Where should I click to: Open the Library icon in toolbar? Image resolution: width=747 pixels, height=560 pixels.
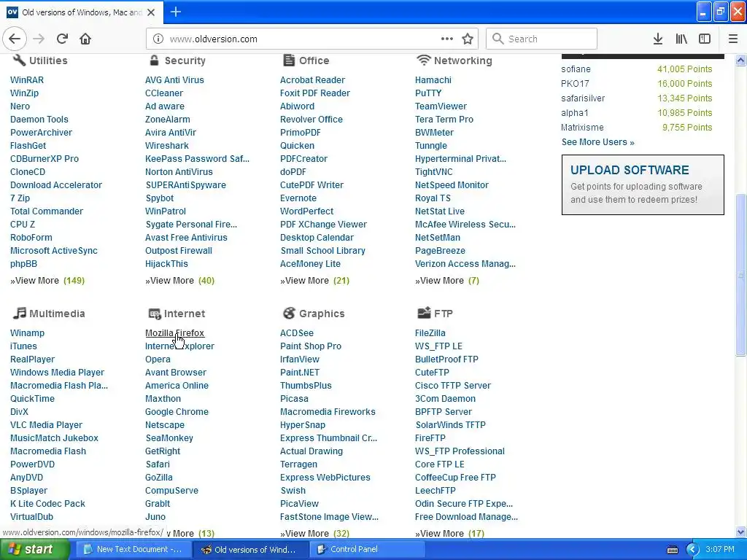pos(681,39)
